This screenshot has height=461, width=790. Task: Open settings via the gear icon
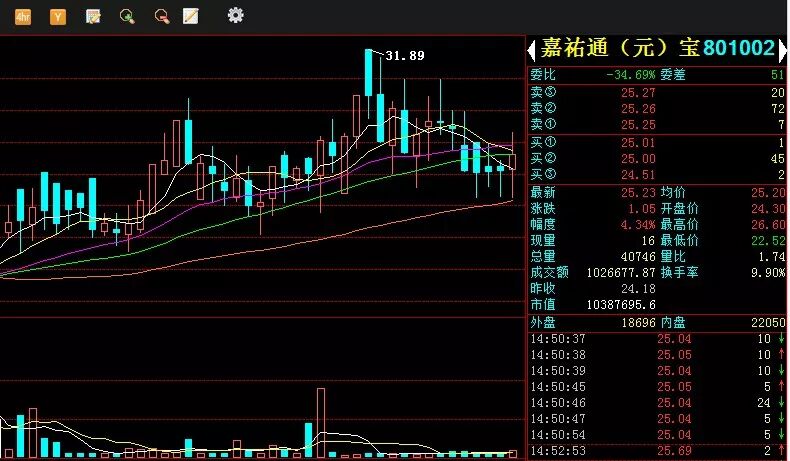coord(235,15)
